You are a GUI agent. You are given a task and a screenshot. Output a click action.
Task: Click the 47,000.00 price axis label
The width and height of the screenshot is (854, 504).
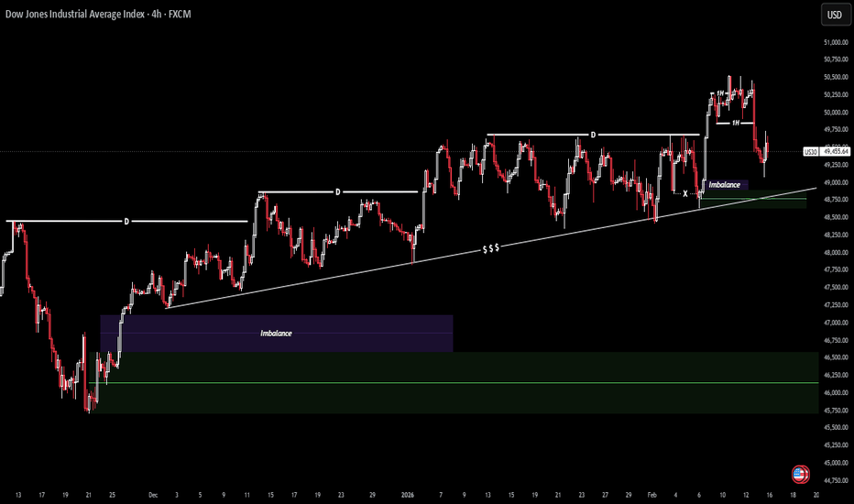(x=836, y=323)
